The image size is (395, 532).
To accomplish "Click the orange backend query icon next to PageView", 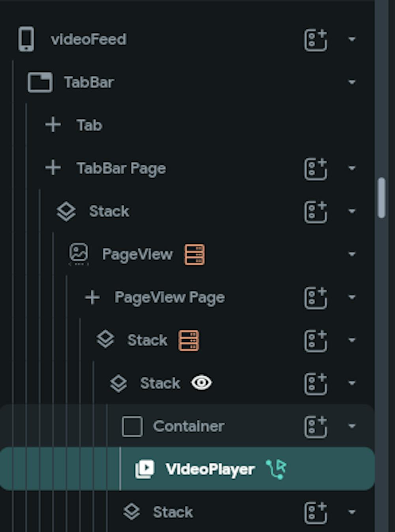I will click(x=194, y=254).
